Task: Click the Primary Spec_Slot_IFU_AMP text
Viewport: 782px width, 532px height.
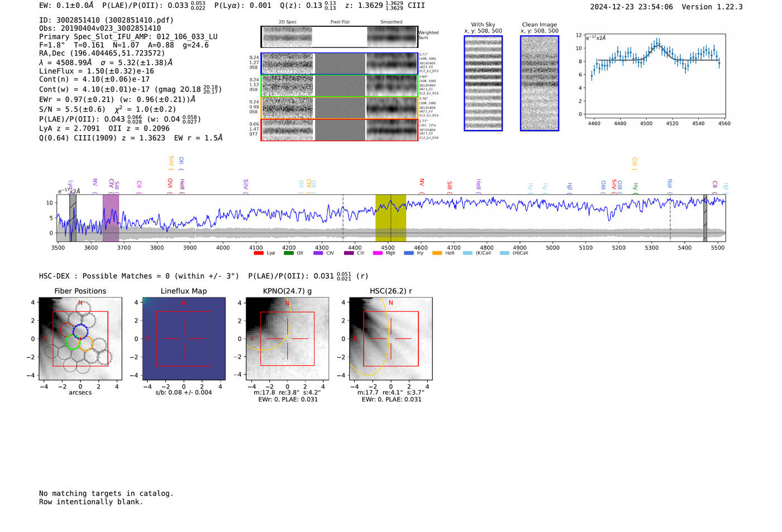Action: click(128, 37)
